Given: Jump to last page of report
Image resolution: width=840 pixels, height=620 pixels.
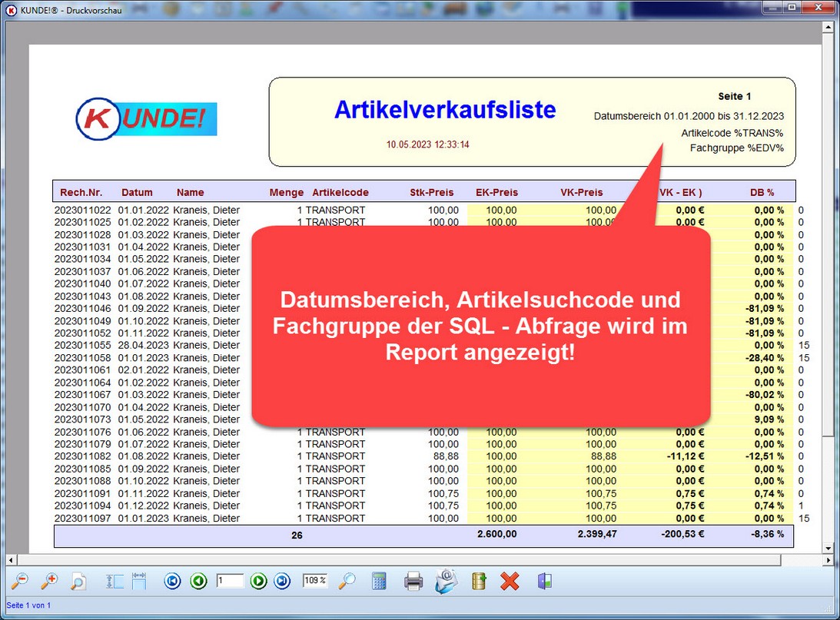Looking at the screenshot, I should 283,581.
